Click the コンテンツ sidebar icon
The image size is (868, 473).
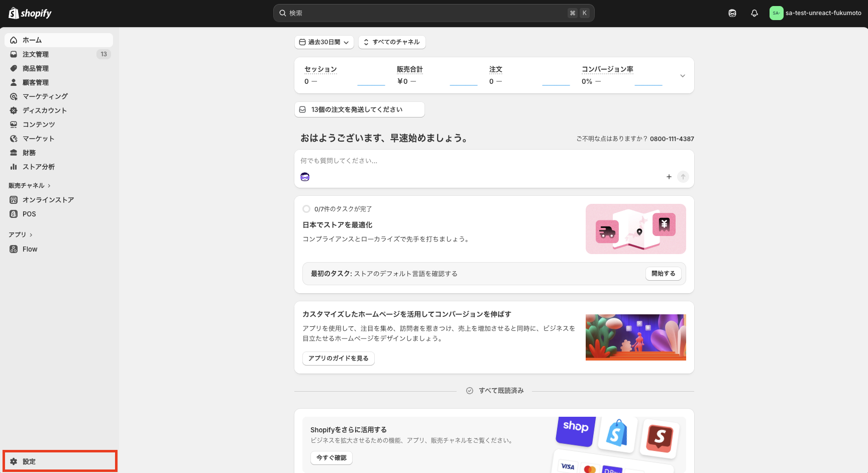pyautogui.click(x=14, y=125)
